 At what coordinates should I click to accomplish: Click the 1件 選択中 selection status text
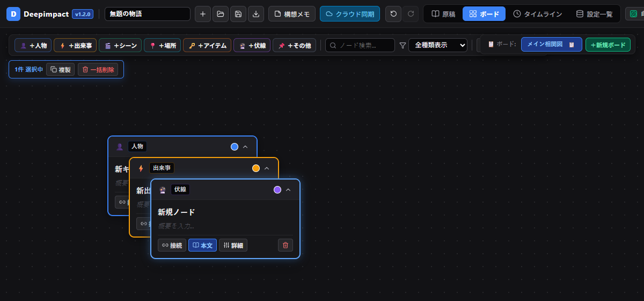click(29, 69)
